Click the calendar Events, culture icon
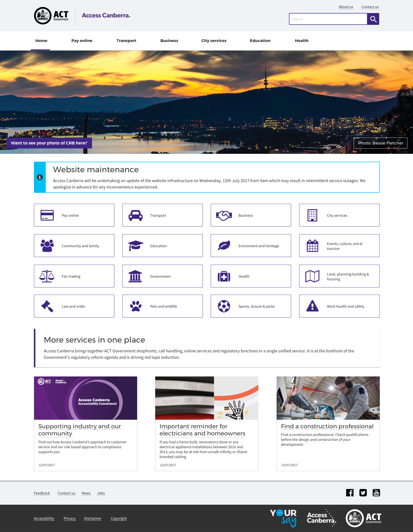The height and width of the screenshot is (532, 413). 312,246
